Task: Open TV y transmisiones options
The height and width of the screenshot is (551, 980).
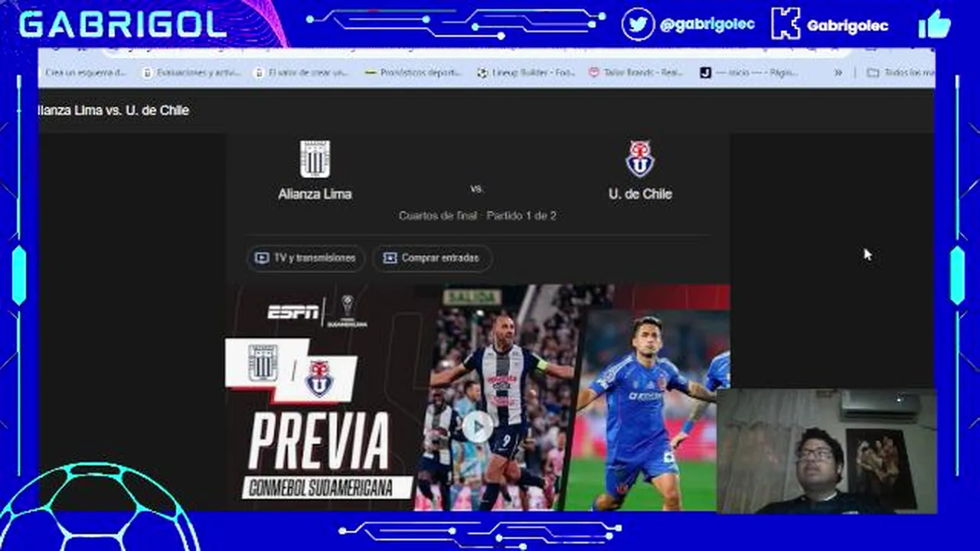Action: pyautogui.click(x=306, y=258)
